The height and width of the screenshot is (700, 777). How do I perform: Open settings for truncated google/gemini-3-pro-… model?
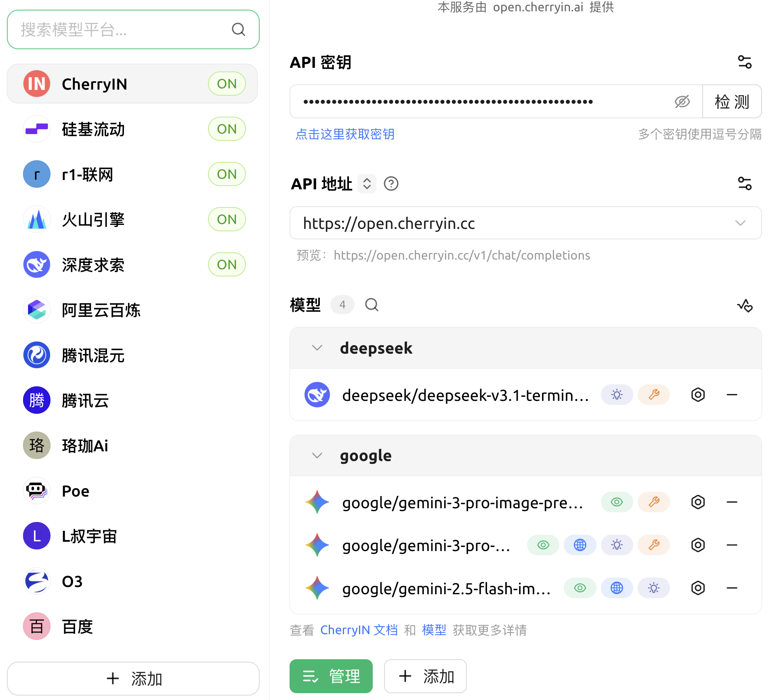tap(698, 545)
